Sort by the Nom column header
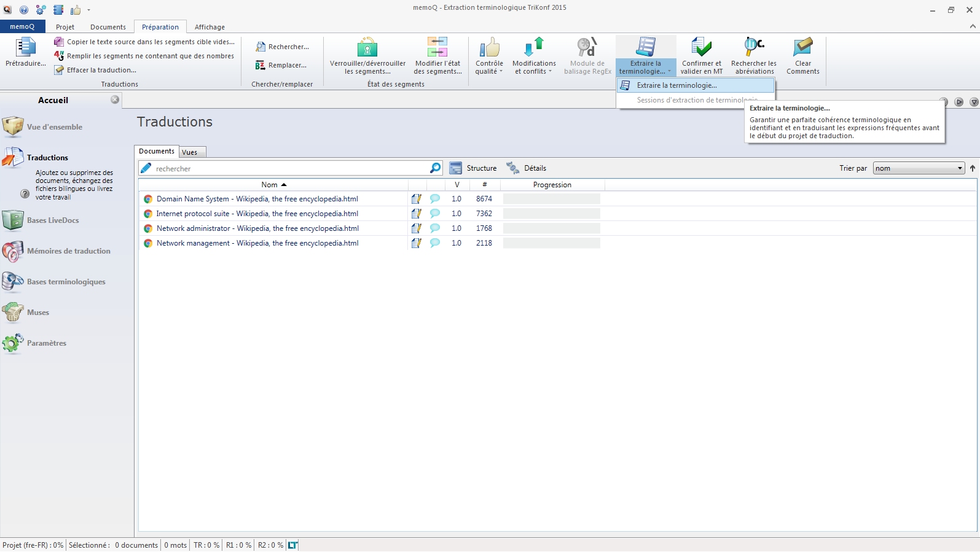Screen dimensions: 980x552 [273, 185]
